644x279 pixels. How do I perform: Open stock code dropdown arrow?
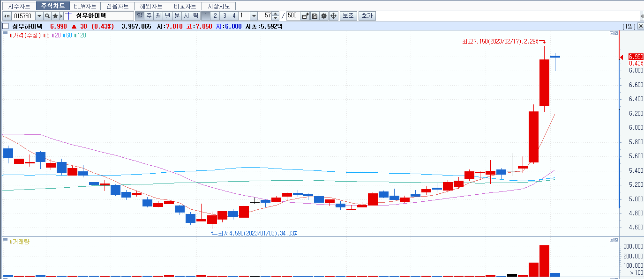click(39, 16)
